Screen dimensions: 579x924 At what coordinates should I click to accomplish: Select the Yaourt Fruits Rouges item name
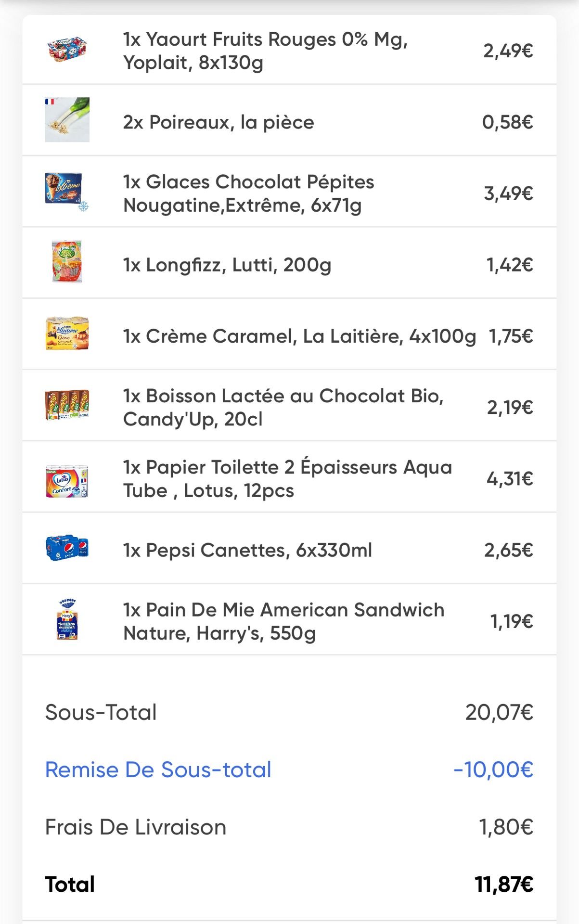pyautogui.click(x=266, y=51)
